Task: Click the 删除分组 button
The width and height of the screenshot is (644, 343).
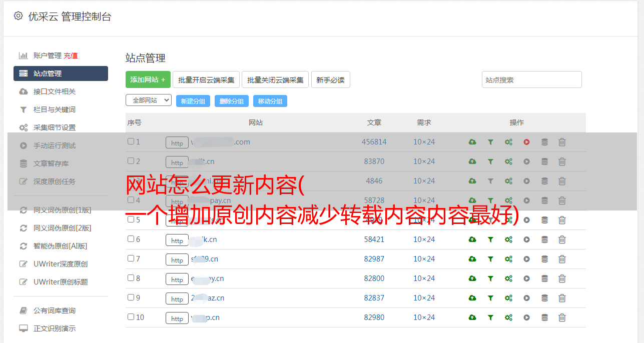Action: 232,101
